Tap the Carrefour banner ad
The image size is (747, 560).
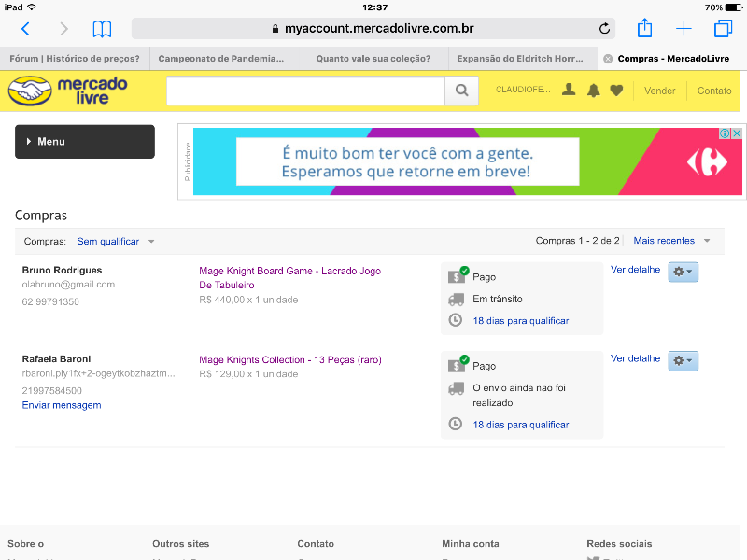[x=468, y=161]
